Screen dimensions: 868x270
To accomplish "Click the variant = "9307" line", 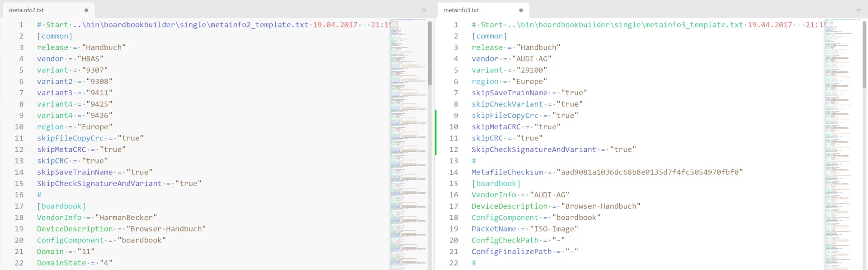I will 72,70.
